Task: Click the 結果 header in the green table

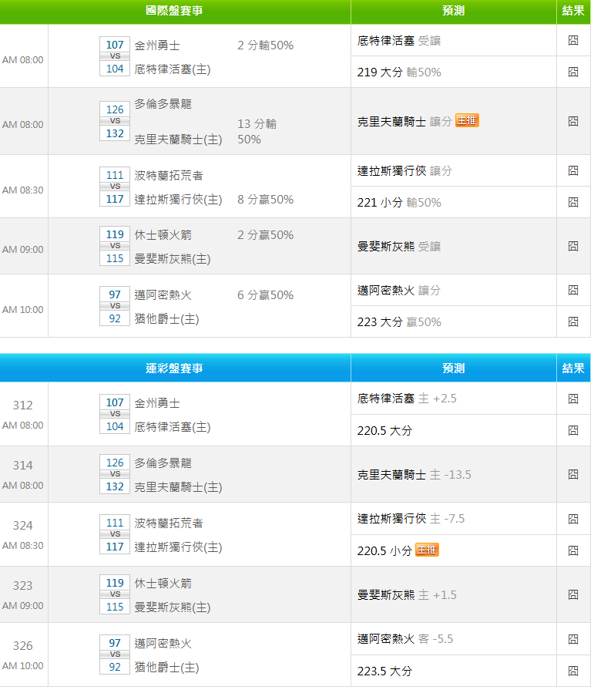Action: click(x=573, y=11)
